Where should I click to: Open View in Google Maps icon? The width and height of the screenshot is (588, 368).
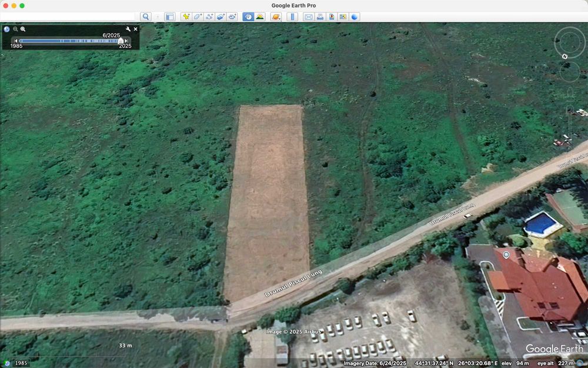pyautogui.click(x=343, y=16)
